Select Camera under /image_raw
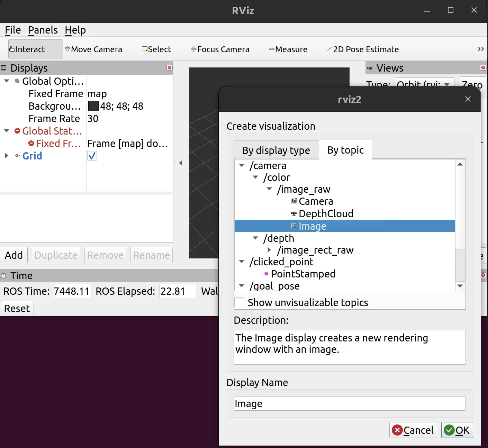The height and width of the screenshot is (448, 488). click(x=316, y=201)
